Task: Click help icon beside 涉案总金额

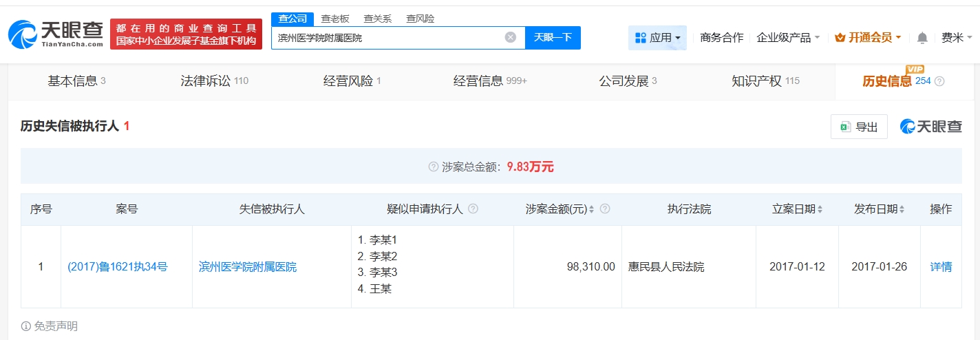Action: (x=434, y=167)
